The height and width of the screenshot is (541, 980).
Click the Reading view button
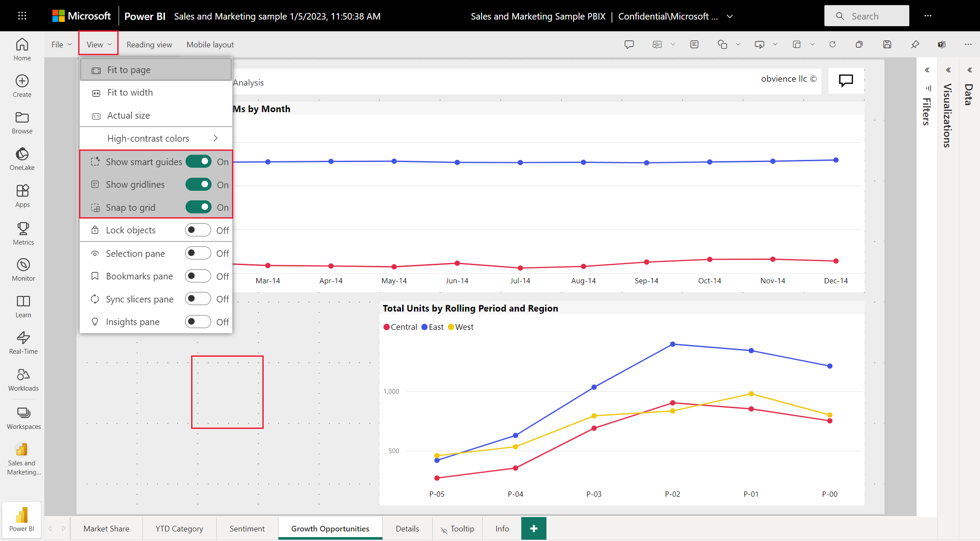click(149, 44)
